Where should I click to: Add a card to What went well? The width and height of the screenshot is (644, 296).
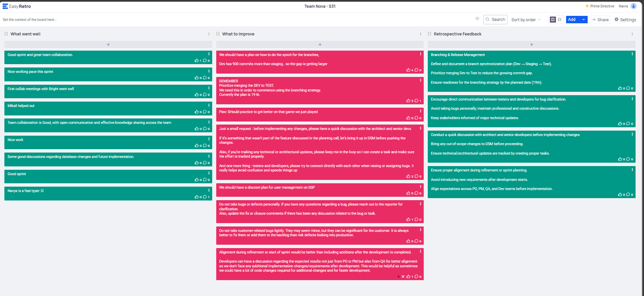[x=108, y=45]
